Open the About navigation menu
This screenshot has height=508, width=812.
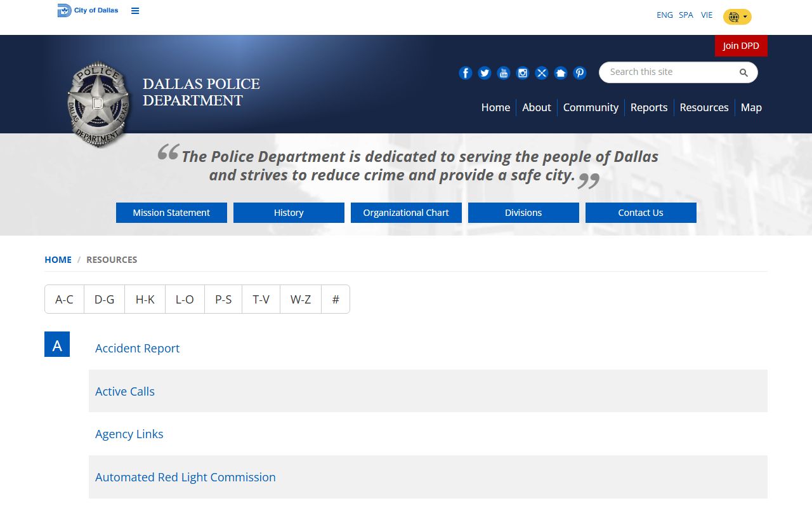537,107
